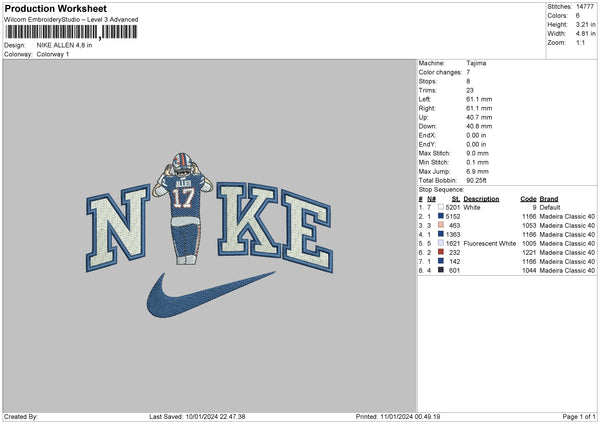Viewport: 600px width, 424px height.
Task: Click thread code 1044
Action: coord(529,270)
